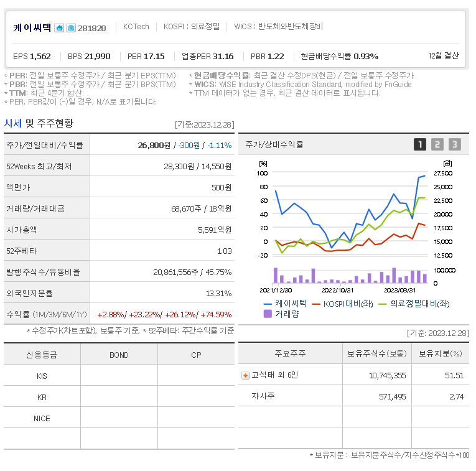Click the 외국인지분율 13.31% value
This screenshot has height=471, width=476.
pos(219,294)
